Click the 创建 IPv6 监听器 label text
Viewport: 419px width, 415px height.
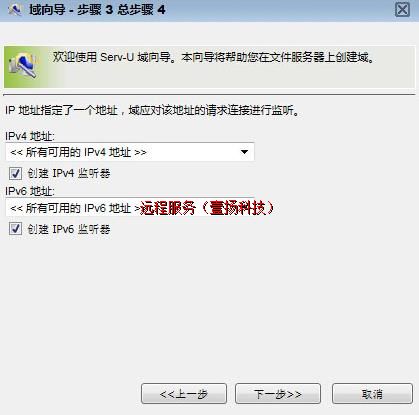(69, 229)
